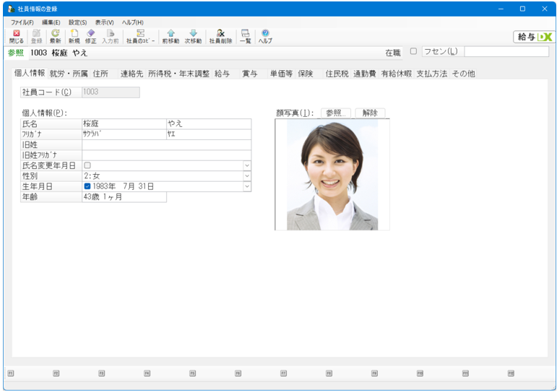
Task: Click the 参照... photo browse button
Action: coord(336,113)
